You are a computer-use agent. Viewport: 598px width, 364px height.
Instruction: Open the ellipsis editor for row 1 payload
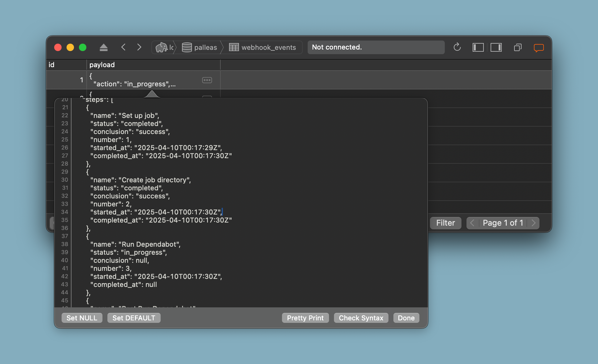click(207, 80)
